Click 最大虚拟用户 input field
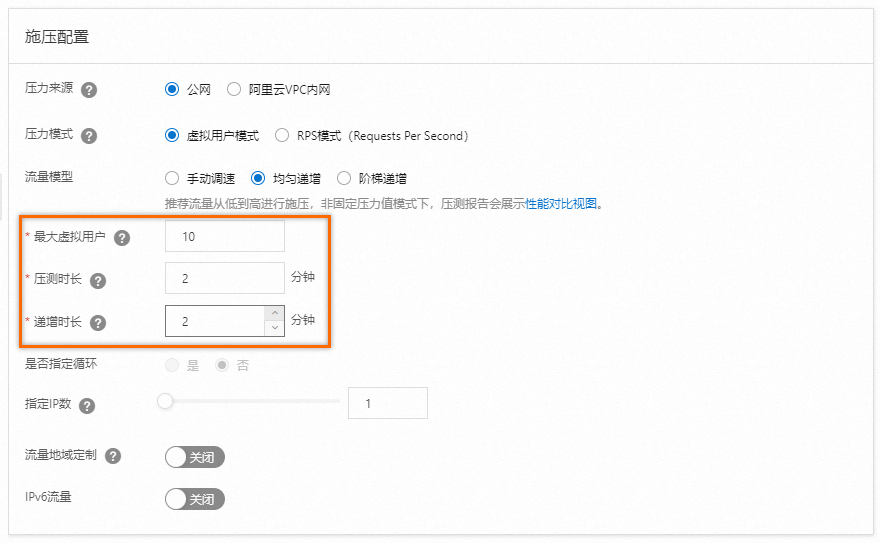 point(224,236)
